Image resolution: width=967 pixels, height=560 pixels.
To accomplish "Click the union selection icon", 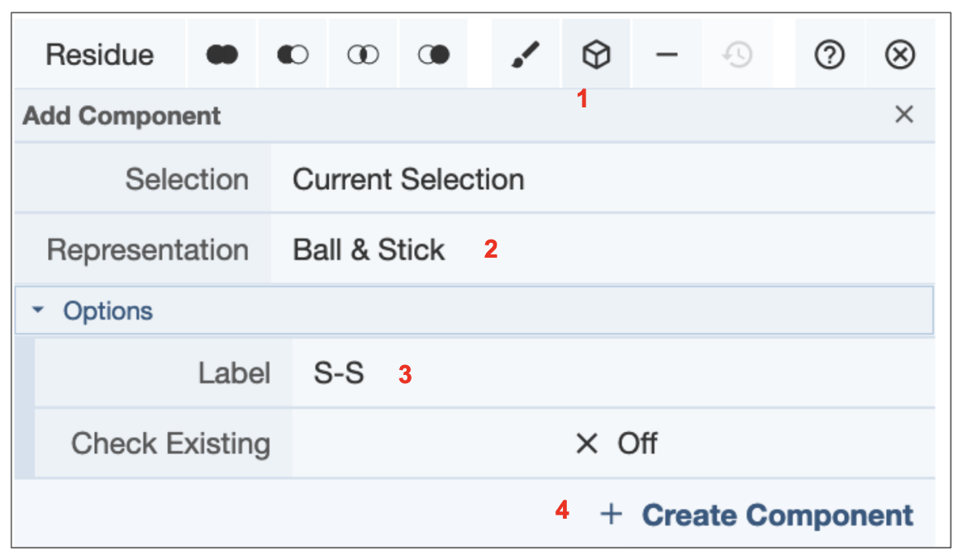I will click(222, 55).
